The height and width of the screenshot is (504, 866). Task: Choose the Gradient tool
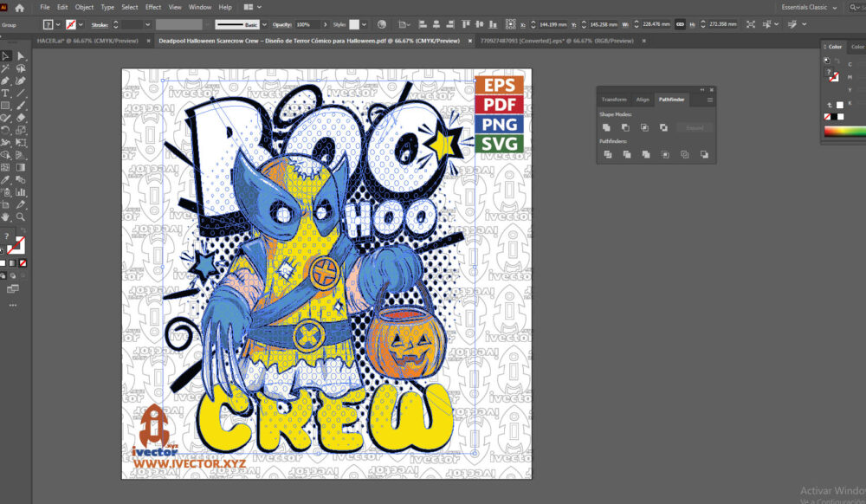pyautogui.click(x=21, y=167)
